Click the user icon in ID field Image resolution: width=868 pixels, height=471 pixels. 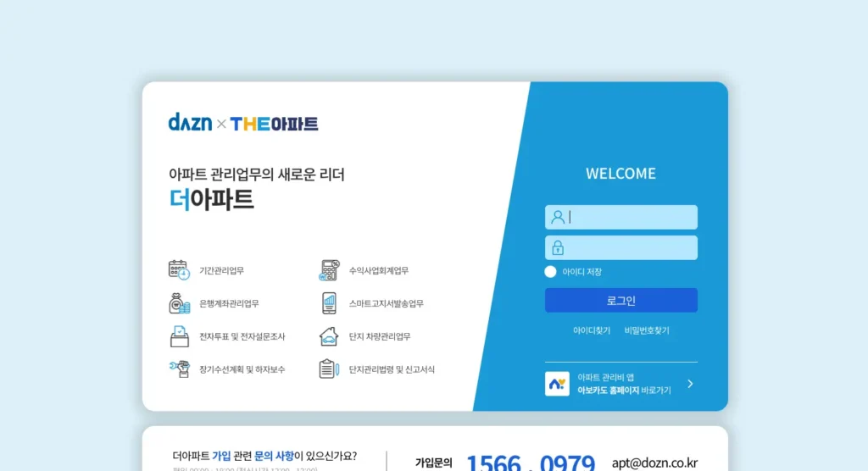[x=558, y=217]
